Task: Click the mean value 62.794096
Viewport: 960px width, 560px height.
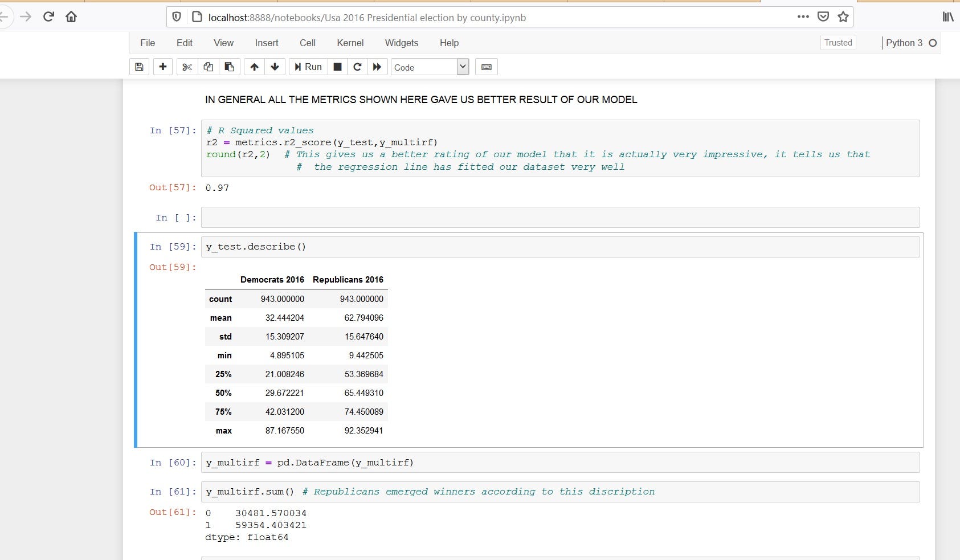Action: 364,318
